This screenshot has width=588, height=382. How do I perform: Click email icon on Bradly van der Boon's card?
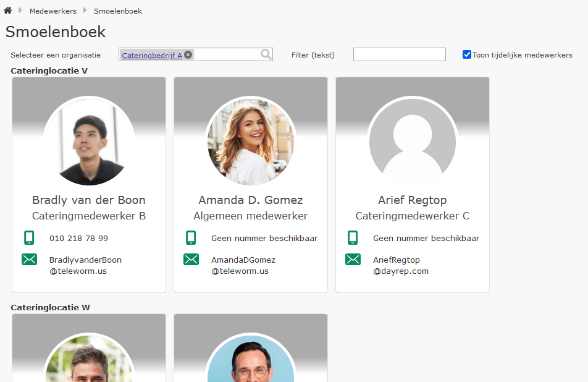[29, 260]
